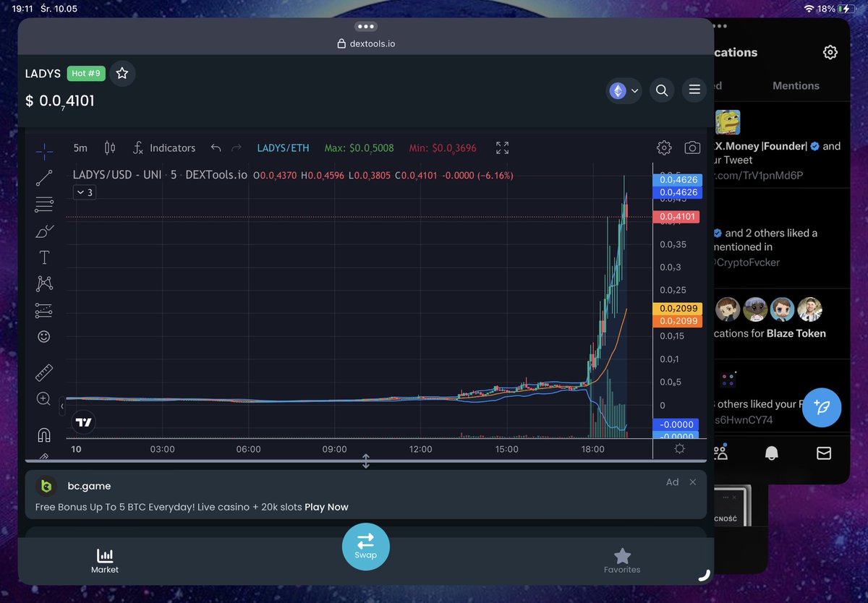Select the text annotation tool

[44, 257]
